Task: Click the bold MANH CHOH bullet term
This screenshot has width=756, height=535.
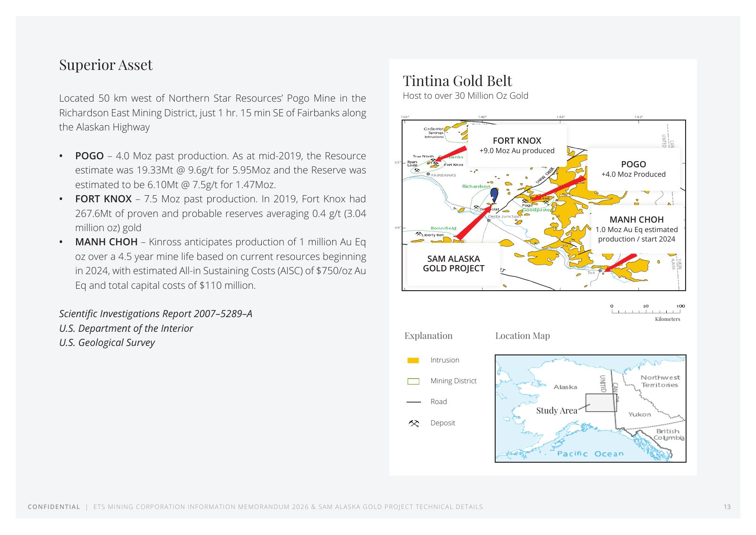Action: [106, 242]
